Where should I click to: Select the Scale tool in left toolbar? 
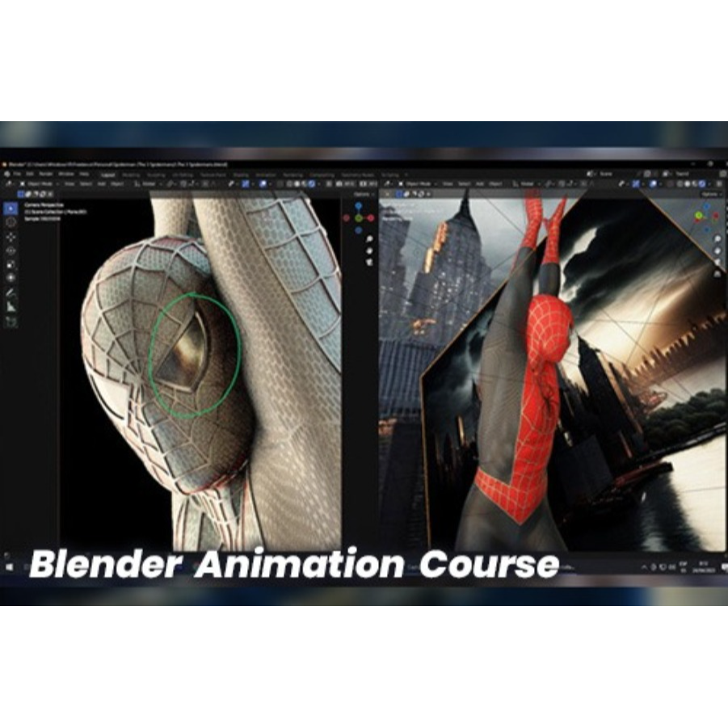(x=11, y=265)
